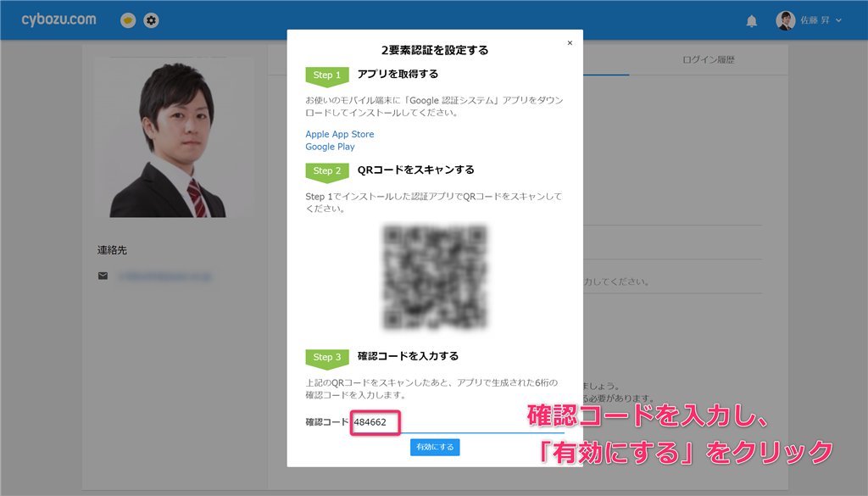This screenshot has width=868, height=496.
Task: Click the Step 2 heading QRコードをスキャンする
Action: 415,170
